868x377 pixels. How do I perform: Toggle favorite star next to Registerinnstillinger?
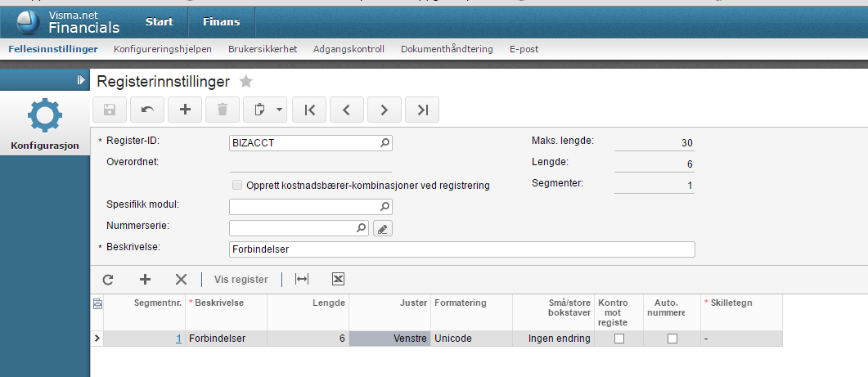245,82
